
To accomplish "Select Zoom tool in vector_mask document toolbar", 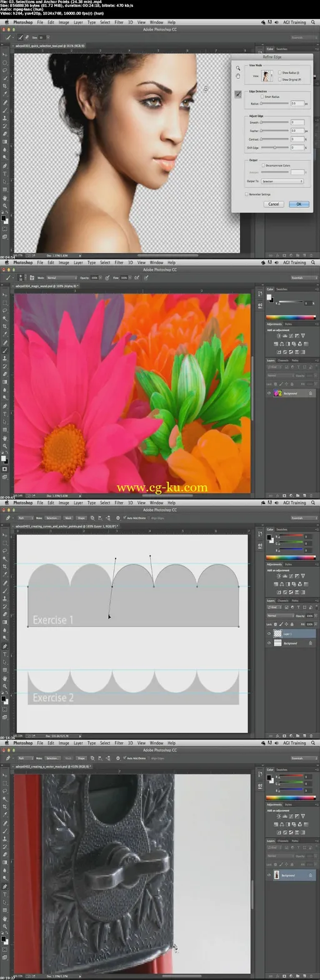I will click(x=5, y=926).
